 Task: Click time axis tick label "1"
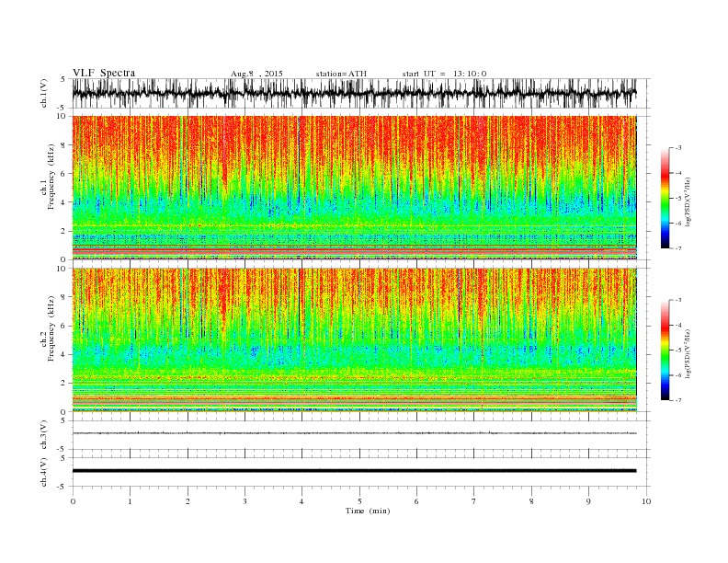pyautogui.click(x=130, y=501)
